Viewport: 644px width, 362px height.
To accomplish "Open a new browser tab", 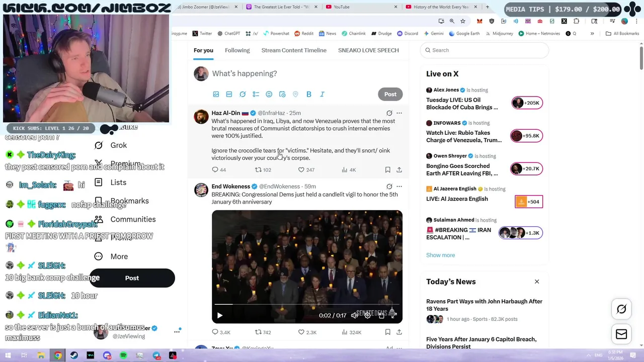I will tap(487, 7).
